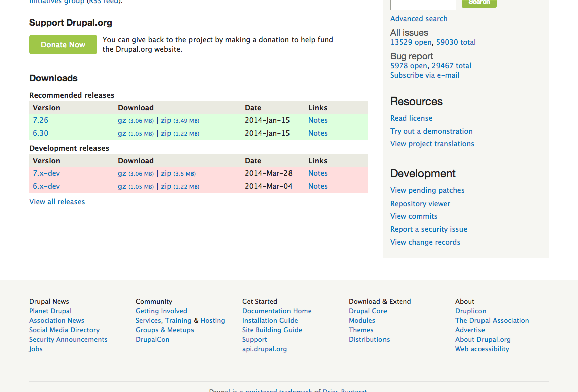This screenshot has height=392, width=578.
Task: Open Notes for 7.x-dev
Action: [318, 173]
